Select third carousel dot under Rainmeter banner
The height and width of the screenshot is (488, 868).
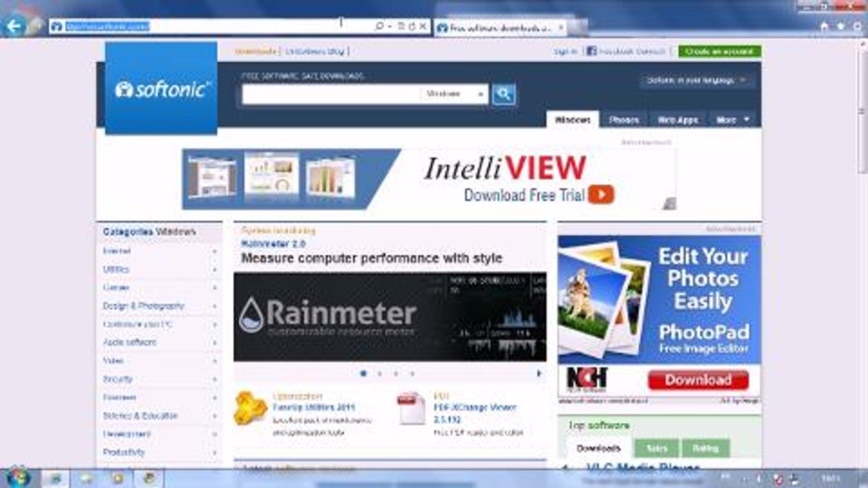point(396,373)
